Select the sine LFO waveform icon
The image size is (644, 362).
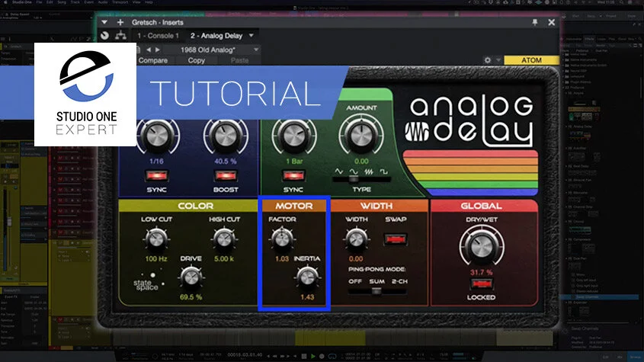[x=354, y=171]
